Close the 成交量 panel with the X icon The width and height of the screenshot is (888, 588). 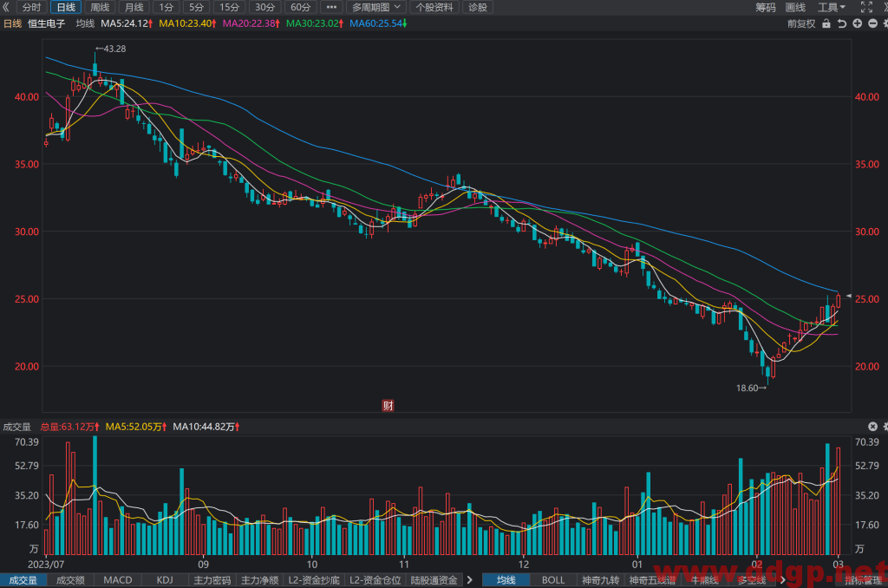tap(872, 427)
